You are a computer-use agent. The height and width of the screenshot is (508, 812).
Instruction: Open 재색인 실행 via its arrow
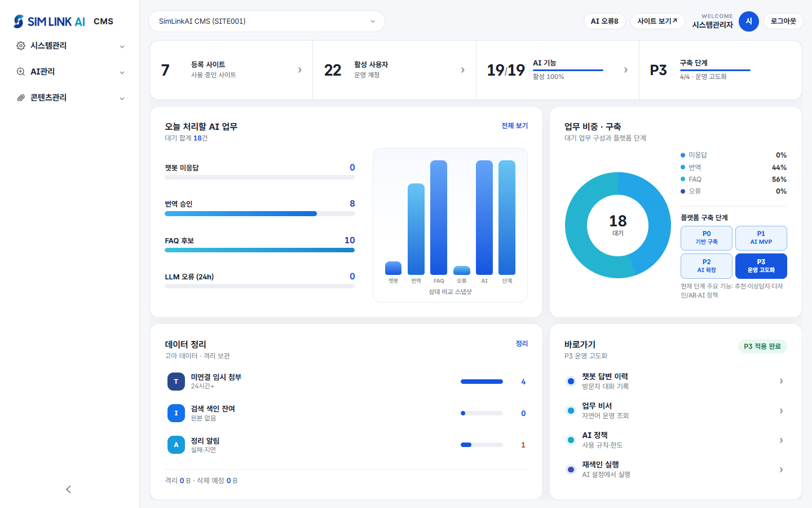[781, 469]
